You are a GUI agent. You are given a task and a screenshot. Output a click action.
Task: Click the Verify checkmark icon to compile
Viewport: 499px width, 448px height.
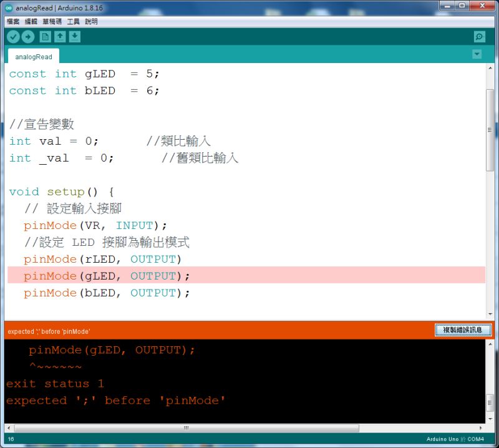(x=14, y=36)
